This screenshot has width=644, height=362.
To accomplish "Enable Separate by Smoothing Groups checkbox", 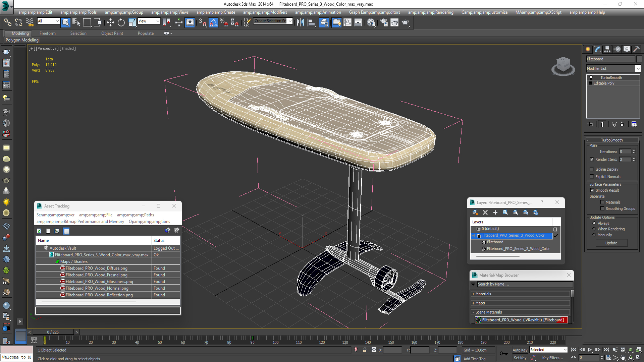I will coord(602,208).
